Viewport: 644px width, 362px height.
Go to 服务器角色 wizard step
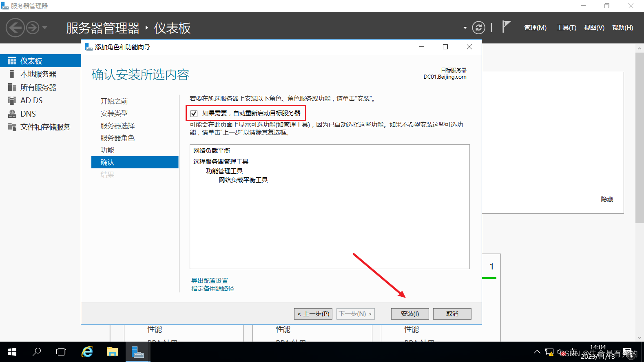point(117,138)
